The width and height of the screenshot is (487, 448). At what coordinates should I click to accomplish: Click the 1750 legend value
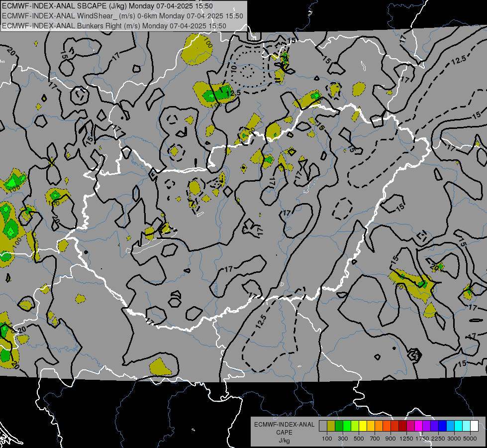click(422, 439)
